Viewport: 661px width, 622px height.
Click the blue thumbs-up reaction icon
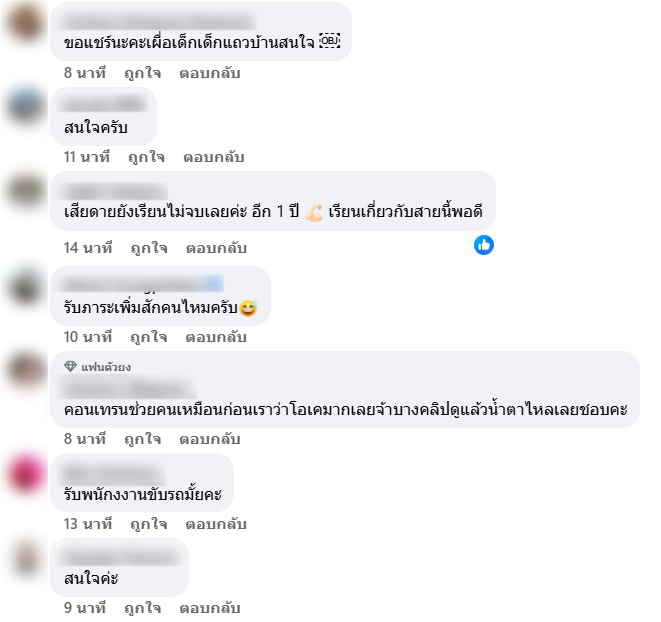(484, 245)
